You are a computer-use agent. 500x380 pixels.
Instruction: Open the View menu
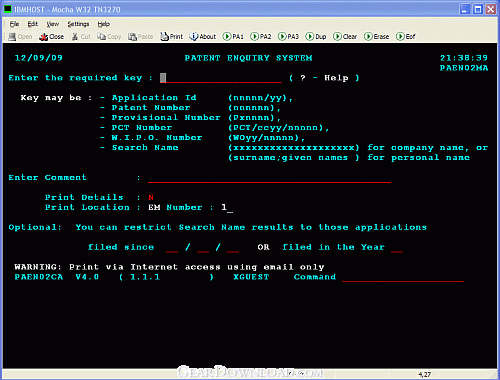coord(53,24)
